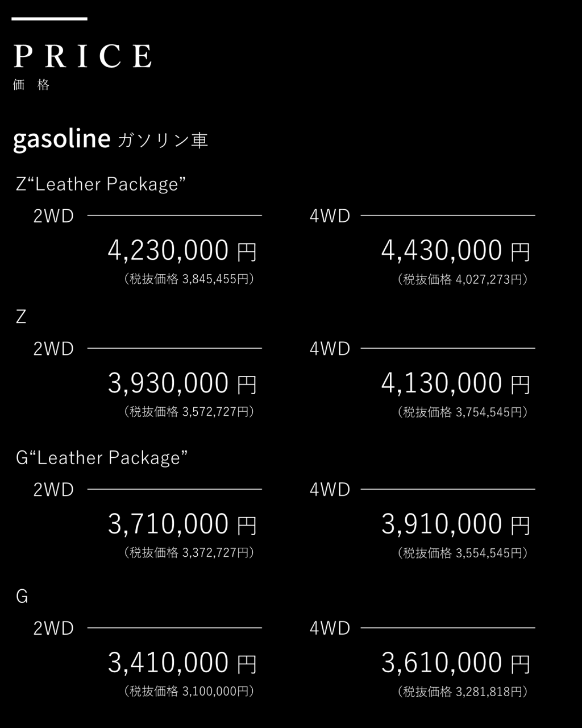Screen dimensions: 582x728
Task: Click the 3,410,000 円 price
Action: (x=182, y=663)
